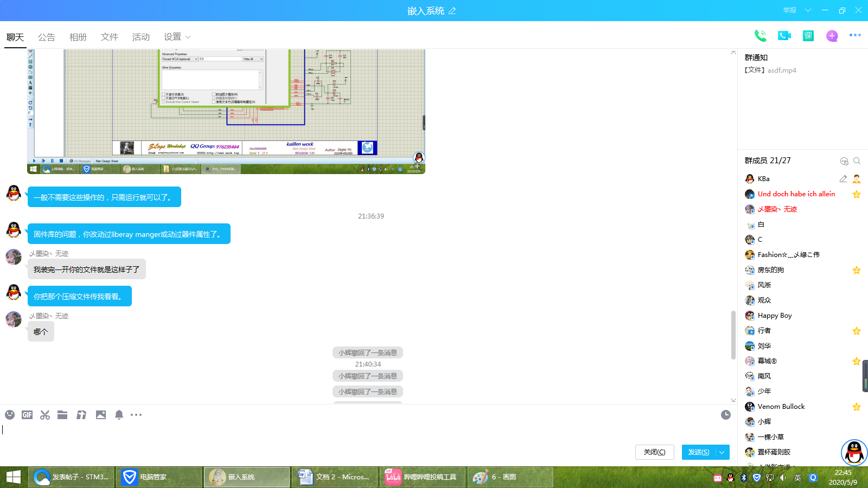Open the 公告 tab

[47, 37]
